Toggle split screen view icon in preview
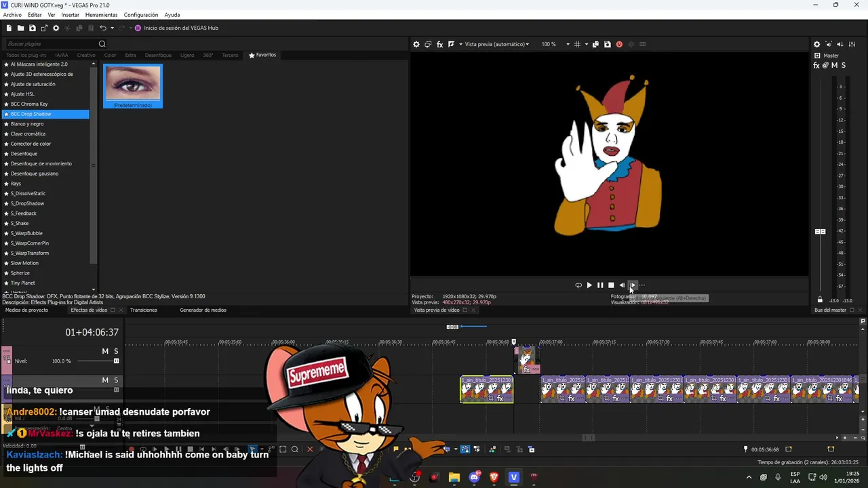Image resolution: width=868 pixels, height=488 pixels. [x=451, y=44]
